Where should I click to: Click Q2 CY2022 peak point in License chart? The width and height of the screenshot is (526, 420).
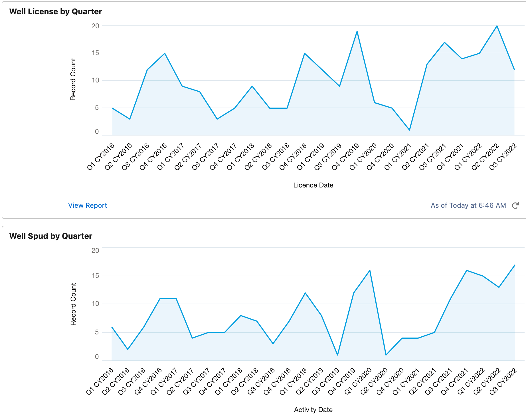[x=497, y=26]
